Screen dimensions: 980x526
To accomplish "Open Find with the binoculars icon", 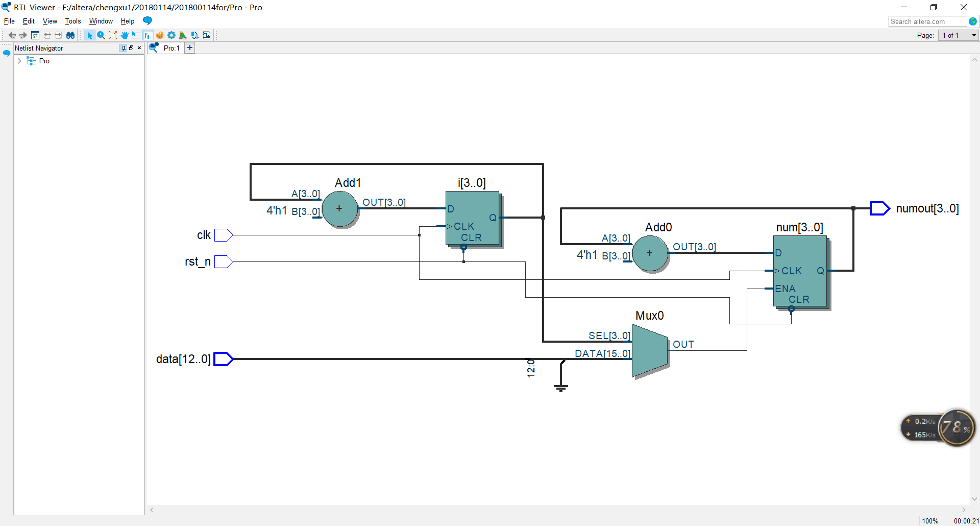I will (x=70, y=35).
